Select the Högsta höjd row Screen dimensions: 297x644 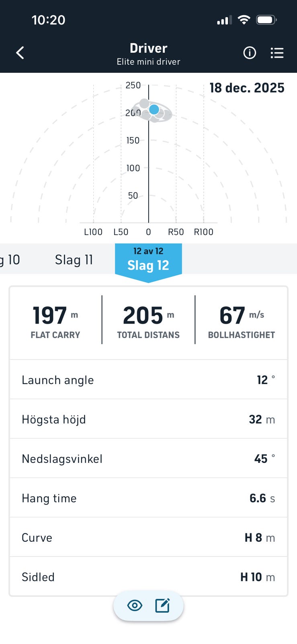click(x=148, y=419)
